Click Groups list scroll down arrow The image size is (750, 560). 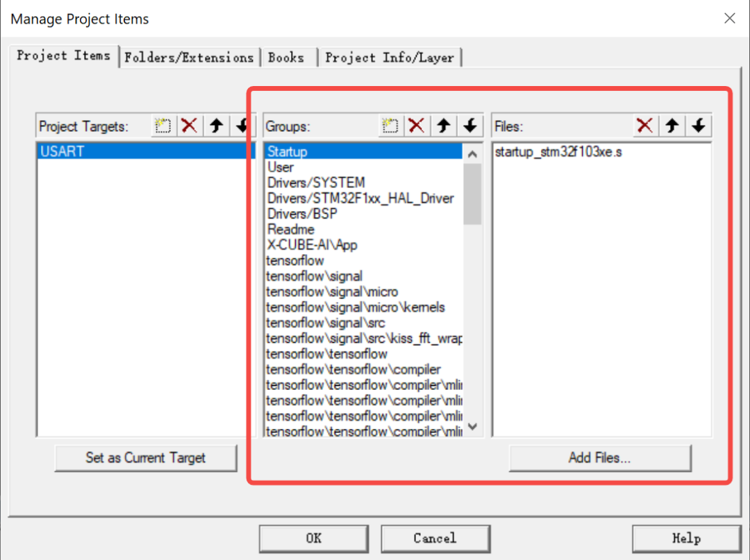pyautogui.click(x=473, y=427)
